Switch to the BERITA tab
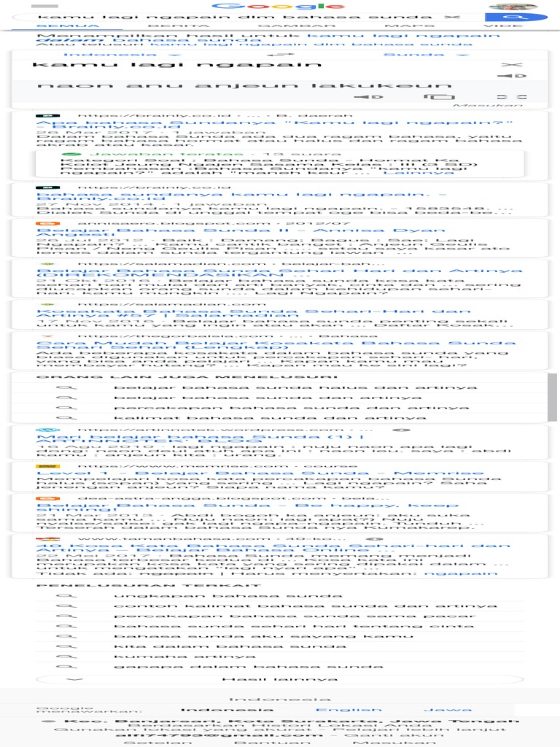 point(179,26)
